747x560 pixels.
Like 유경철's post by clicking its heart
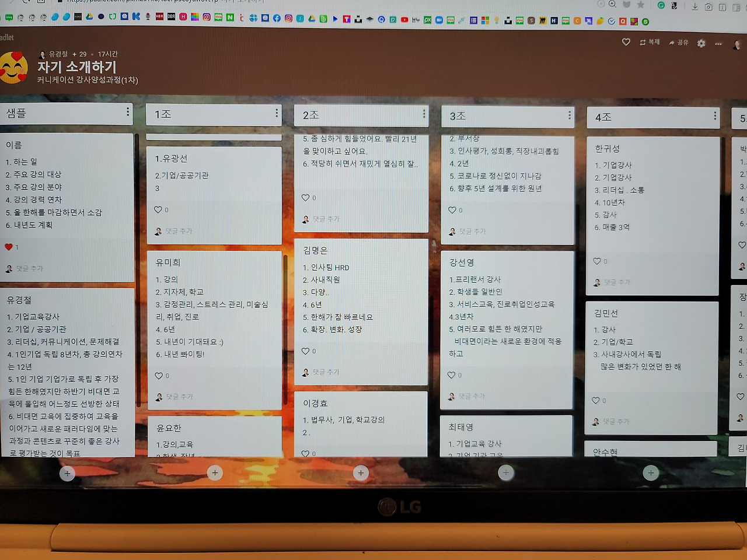click(x=11, y=247)
